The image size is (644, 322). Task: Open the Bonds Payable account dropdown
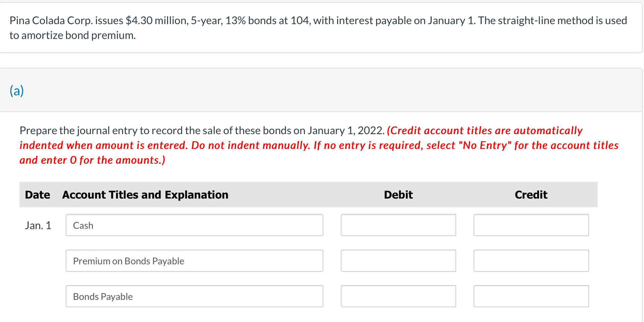point(195,296)
